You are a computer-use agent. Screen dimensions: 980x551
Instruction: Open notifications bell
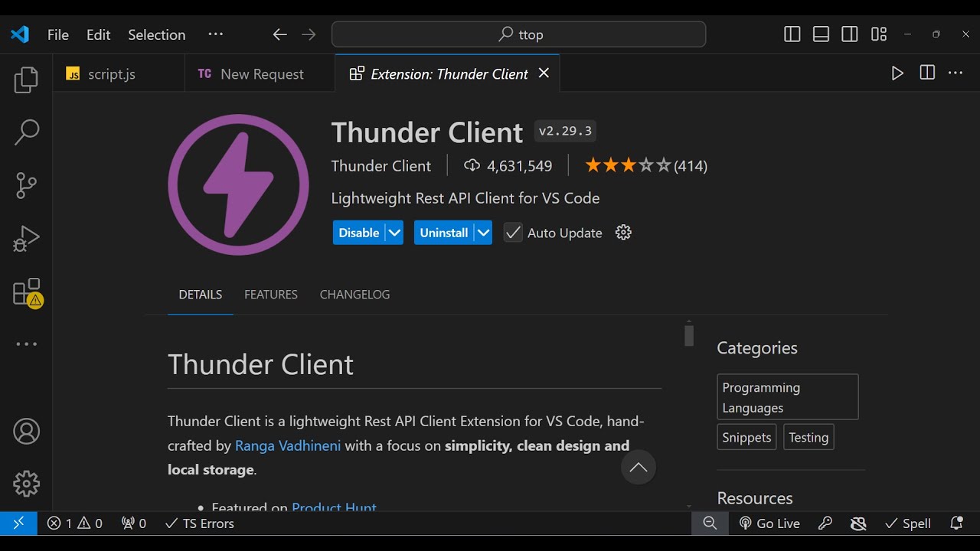coord(956,523)
